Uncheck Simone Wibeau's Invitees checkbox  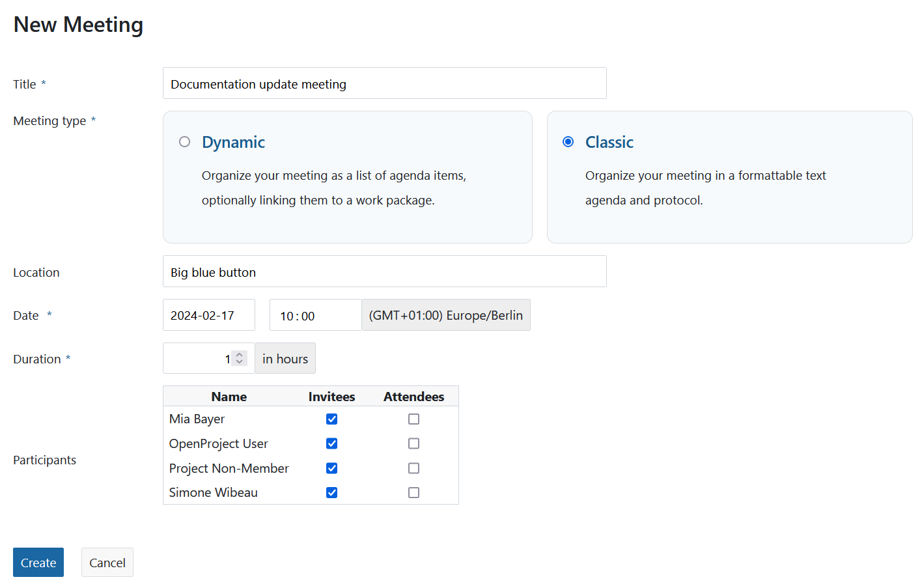coord(332,493)
